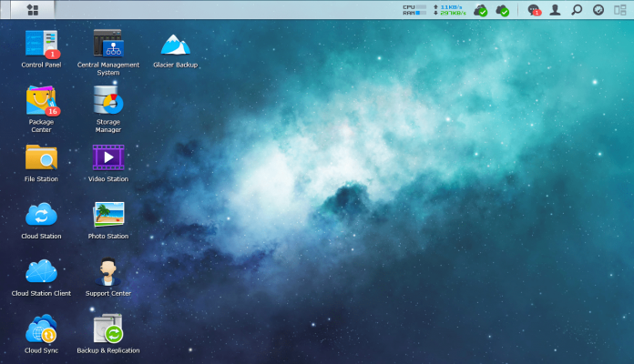The image size is (634, 364).
Task: Open the pilot view compass icon
Action: tap(598, 10)
